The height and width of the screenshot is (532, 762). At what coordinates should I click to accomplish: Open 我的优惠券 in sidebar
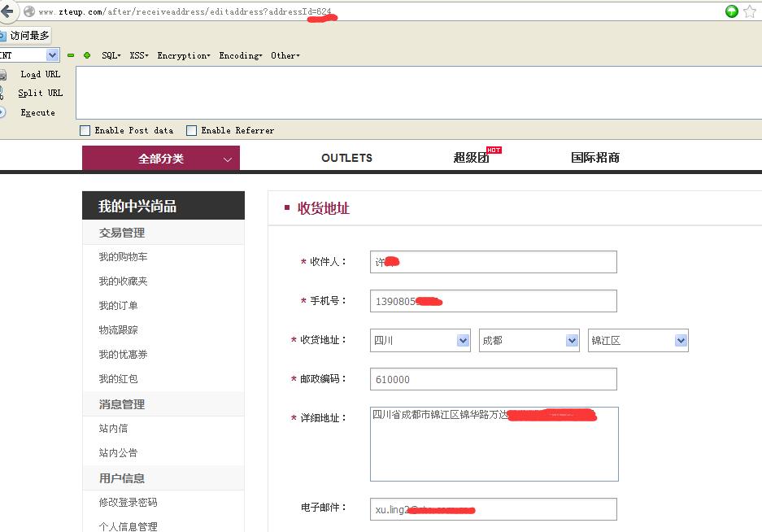coord(123,354)
